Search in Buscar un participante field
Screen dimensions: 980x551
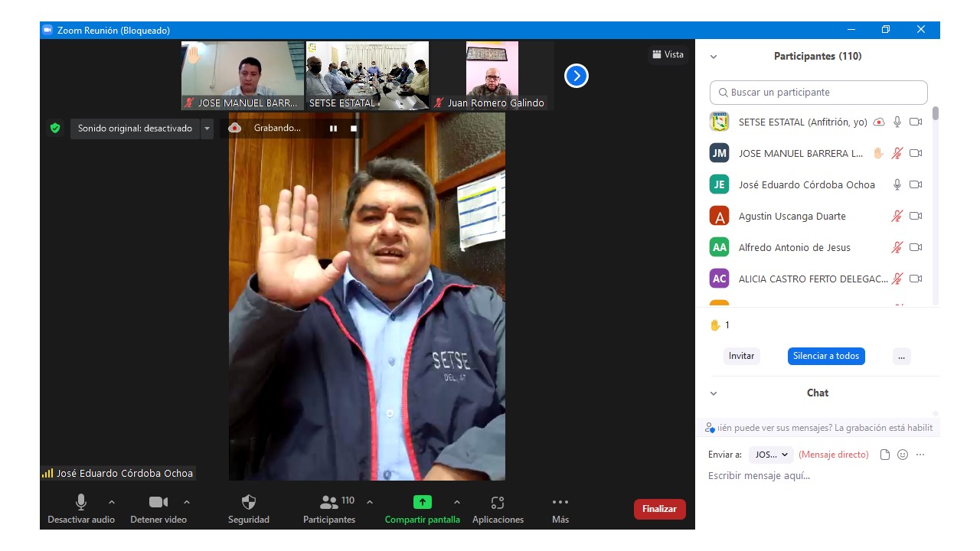(x=818, y=92)
